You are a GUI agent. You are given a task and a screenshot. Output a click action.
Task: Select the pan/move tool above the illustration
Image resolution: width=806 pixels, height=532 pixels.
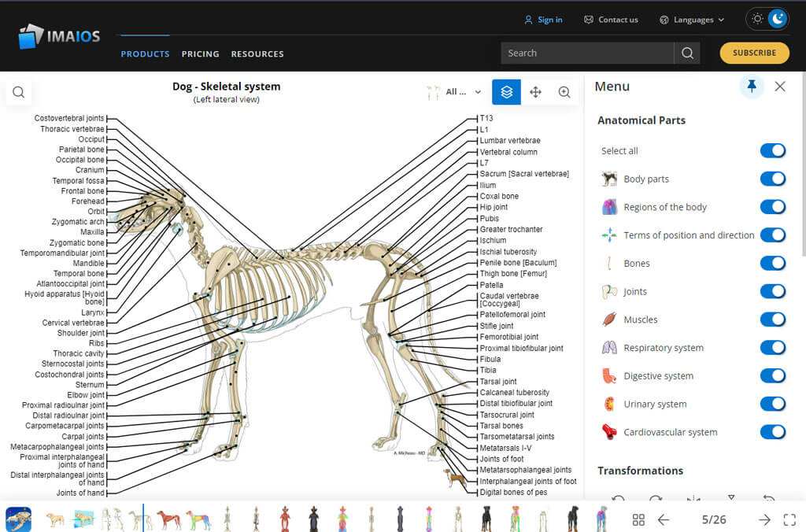(x=535, y=92)
